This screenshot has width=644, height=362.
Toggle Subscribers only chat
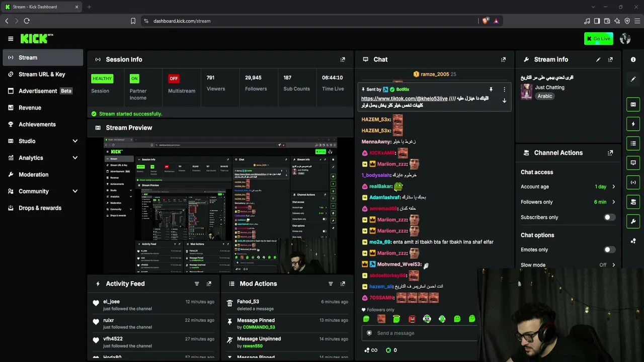(609, 217)
